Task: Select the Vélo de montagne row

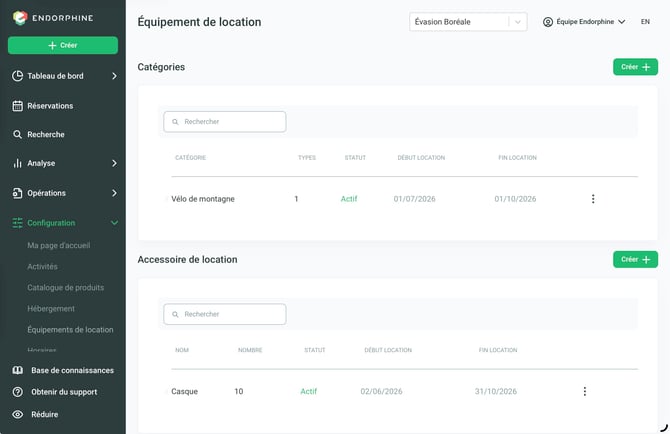Action: pyautogui.click(x=404, y=199)
